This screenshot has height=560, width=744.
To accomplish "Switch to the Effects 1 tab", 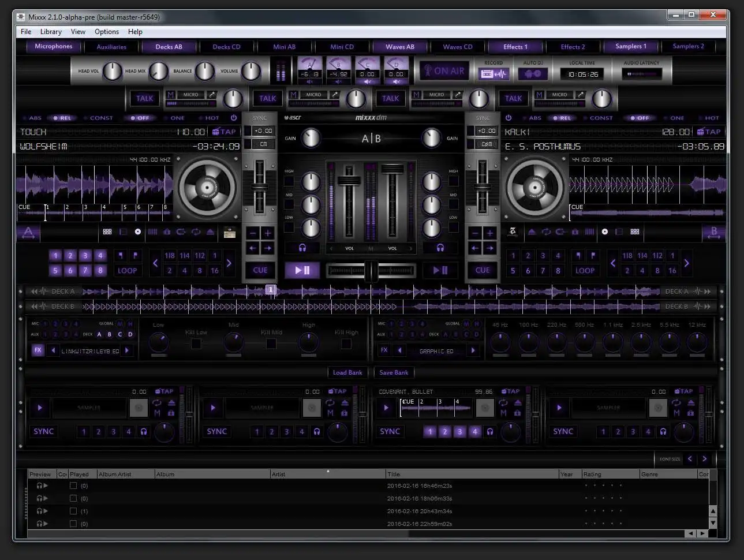I will pos(515,47).
